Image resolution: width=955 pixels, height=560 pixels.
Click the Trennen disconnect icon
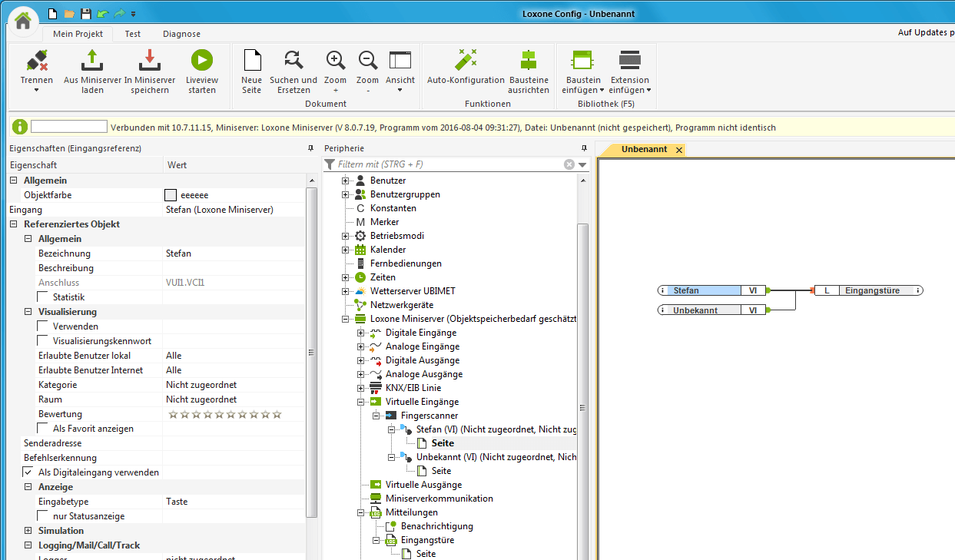(x=36, y=61)
